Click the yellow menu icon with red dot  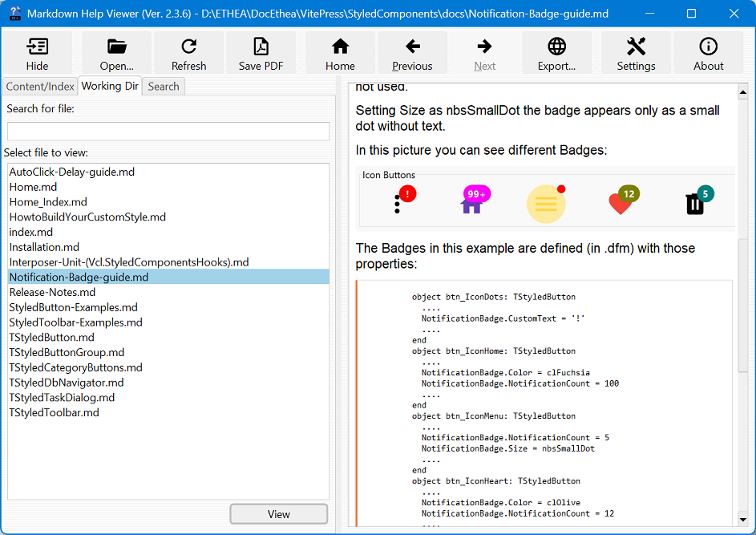click(546, 204)
